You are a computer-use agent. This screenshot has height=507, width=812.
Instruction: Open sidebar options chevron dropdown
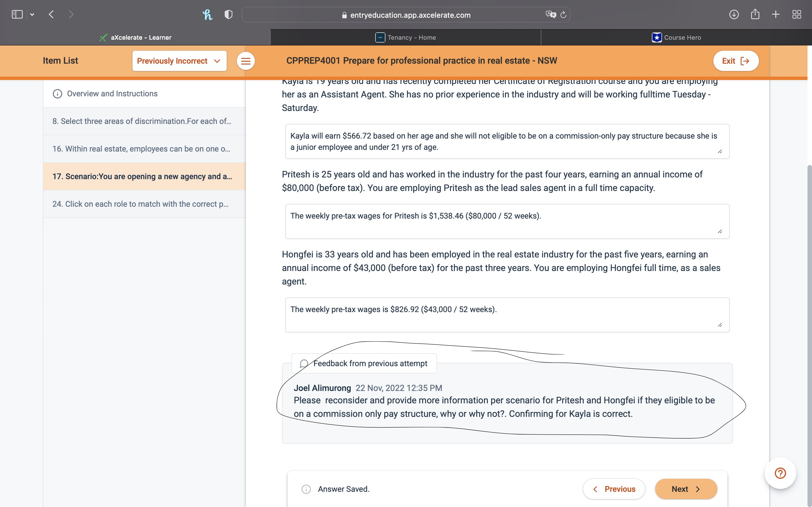32,15
